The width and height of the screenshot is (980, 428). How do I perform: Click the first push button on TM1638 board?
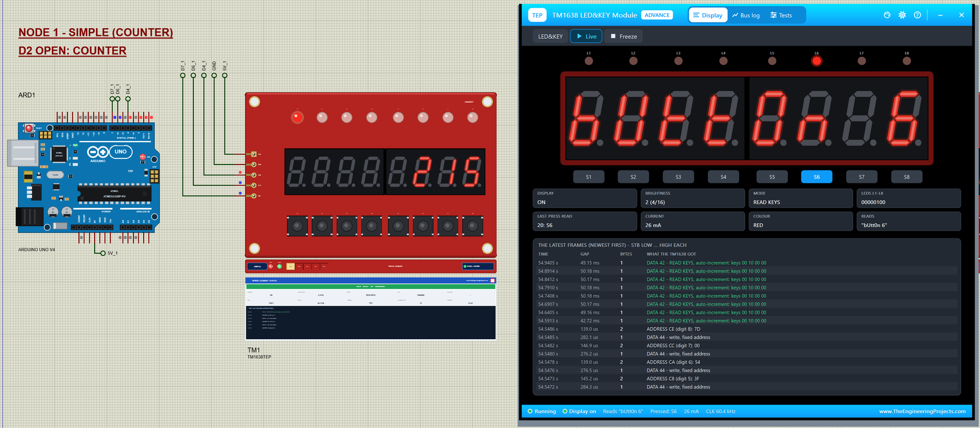(297, 225)
